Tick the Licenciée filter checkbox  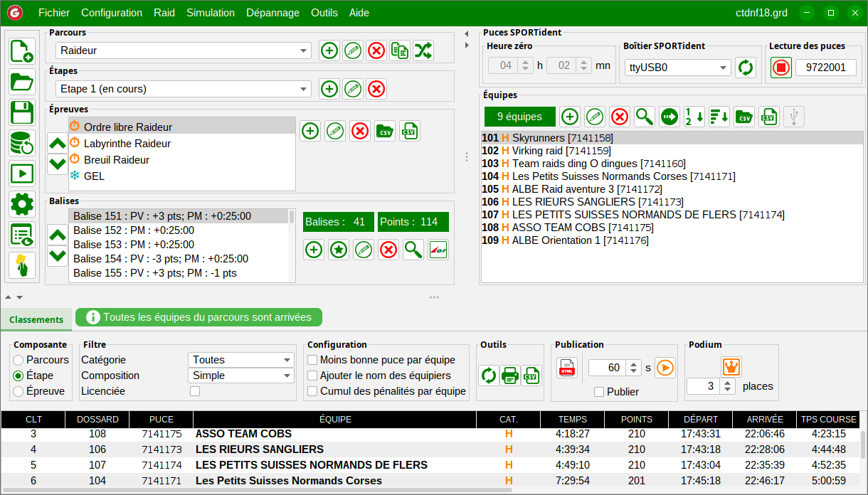[195, 391]
